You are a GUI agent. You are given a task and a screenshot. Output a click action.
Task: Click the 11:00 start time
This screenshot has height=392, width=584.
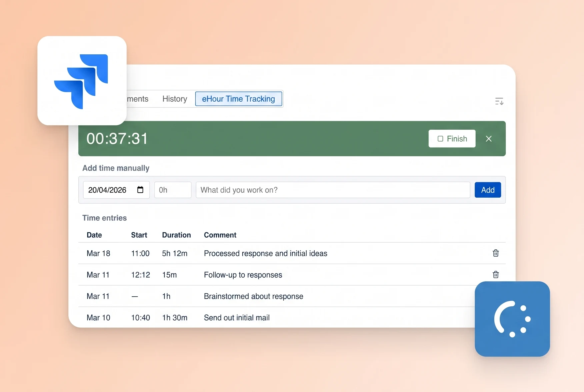coord(140,253)
